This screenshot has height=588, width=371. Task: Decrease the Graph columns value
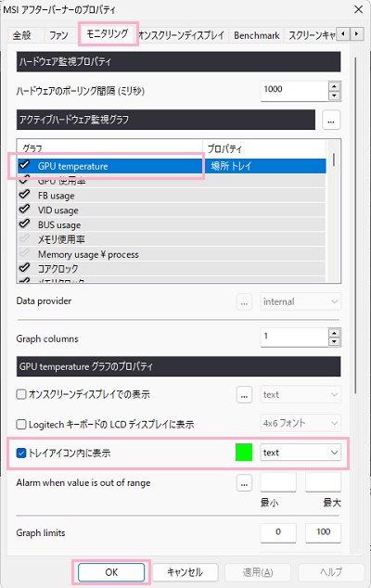point(334,341)
